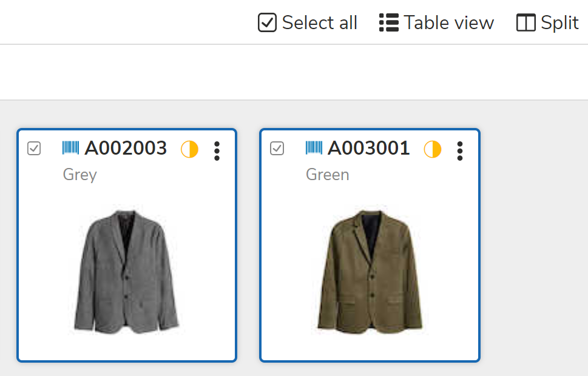Open the green blazer thumbnail
The height and width of the screenshot is (376, 588).
click(x=370, y=270)
